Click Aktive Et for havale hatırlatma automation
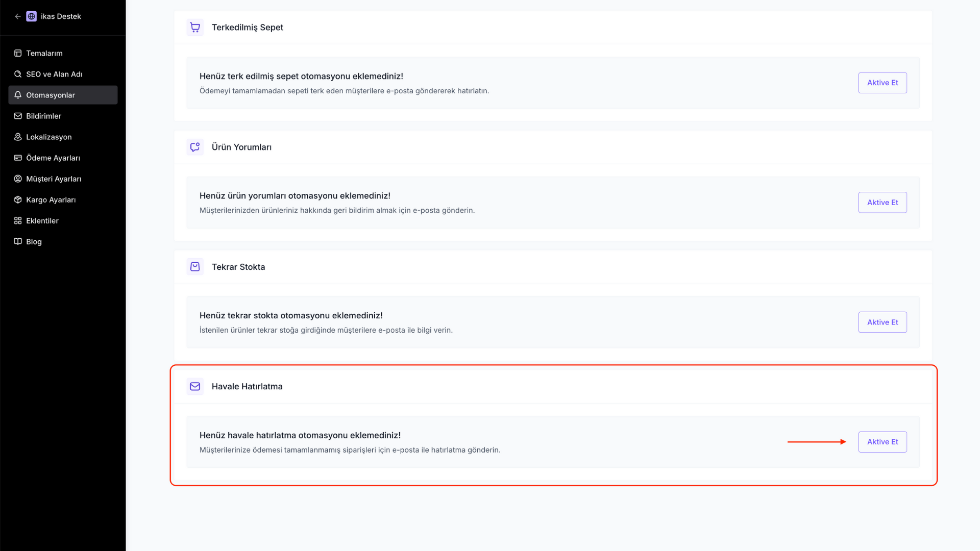Image resolution: width=980 pixels, height=551 pixels. tap(883, 442)
